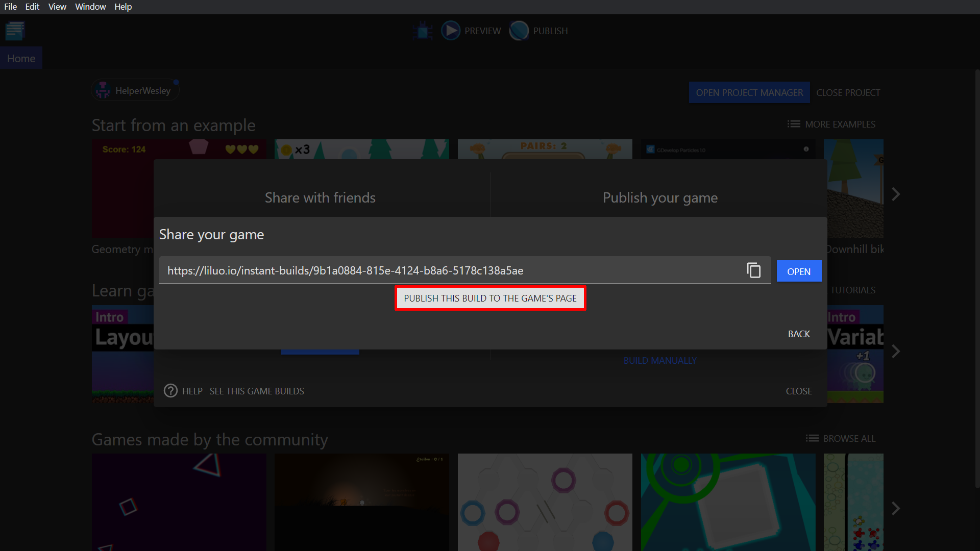The width and height of the screenshot is (980, 551).
Task: Click the Publish globe icon
Action: pyautogui.click(x=520, y=31)
